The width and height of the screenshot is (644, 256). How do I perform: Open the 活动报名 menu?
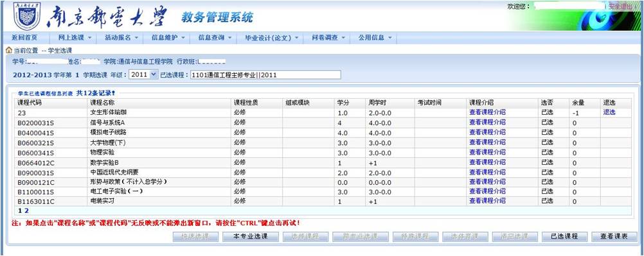(x=121, y=37)
